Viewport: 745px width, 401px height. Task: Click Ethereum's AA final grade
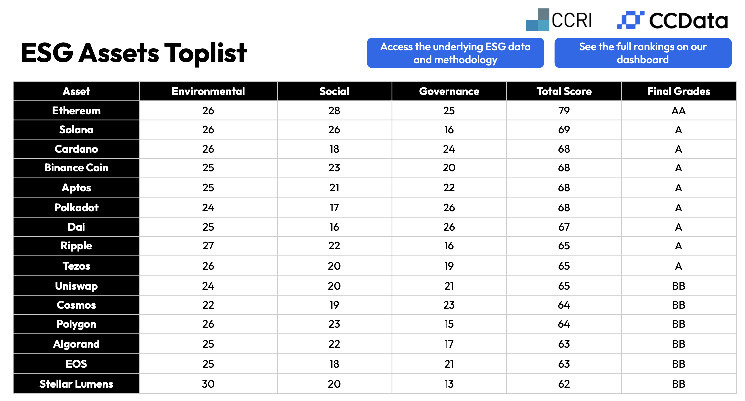(678, 110)
